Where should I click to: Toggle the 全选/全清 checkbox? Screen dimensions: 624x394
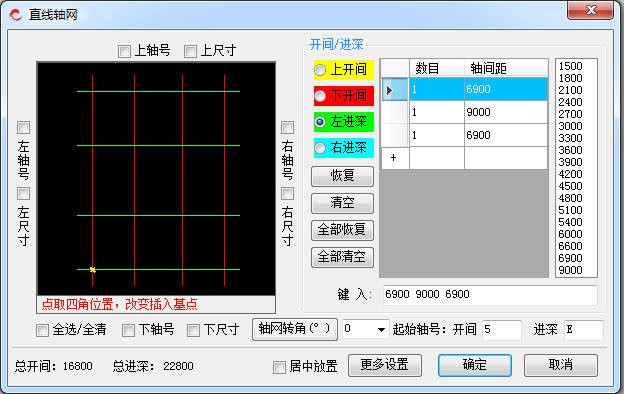click(x=42, y=330)
